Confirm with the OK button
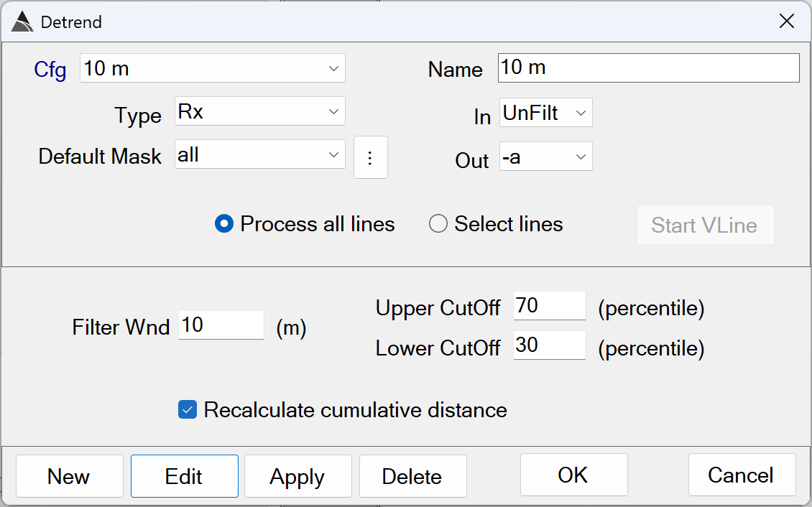 click(x=572, y=475)
